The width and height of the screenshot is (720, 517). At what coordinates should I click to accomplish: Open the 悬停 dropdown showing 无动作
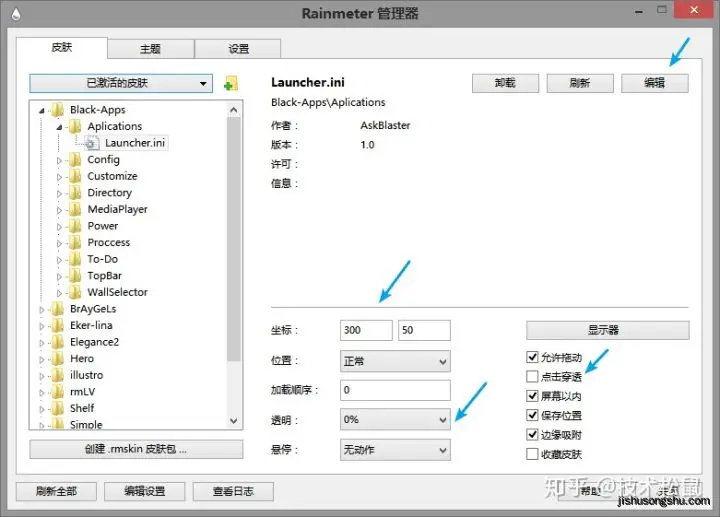point(395,450)
